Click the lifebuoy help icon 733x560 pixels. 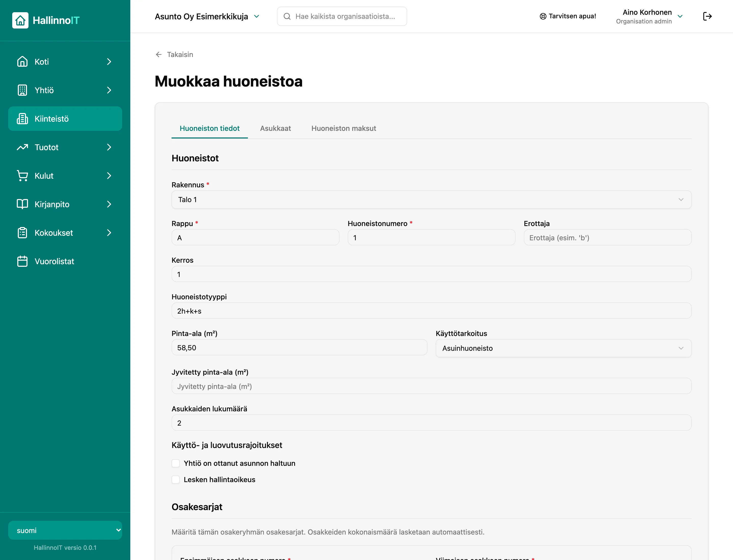tap(543, 16)
